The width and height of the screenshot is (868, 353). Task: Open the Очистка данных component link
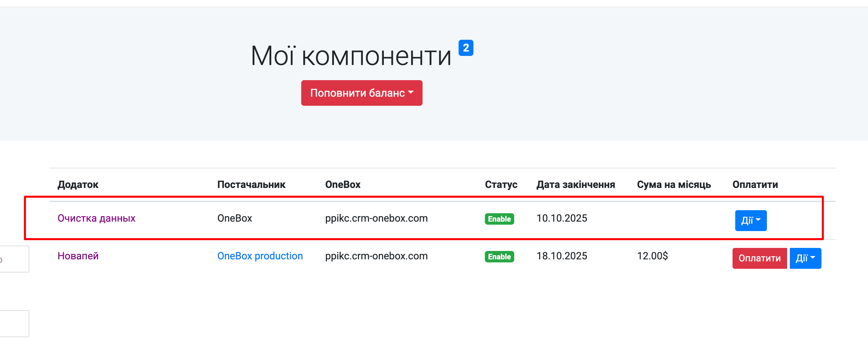[96, 218]
